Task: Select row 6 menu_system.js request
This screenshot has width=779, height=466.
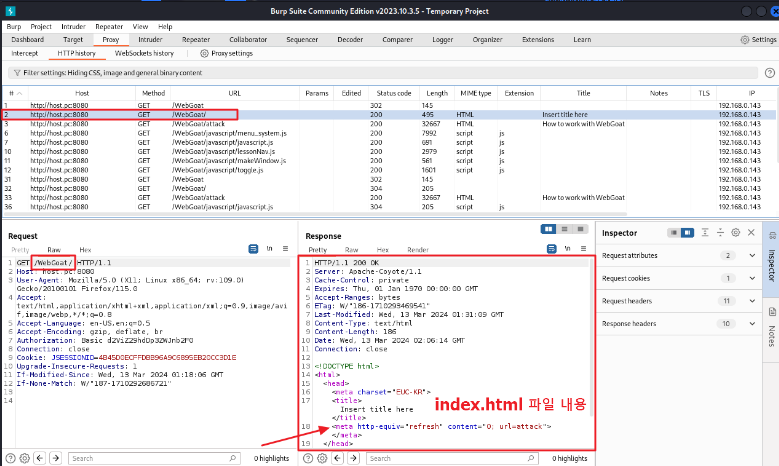Action: click(389, 133)
